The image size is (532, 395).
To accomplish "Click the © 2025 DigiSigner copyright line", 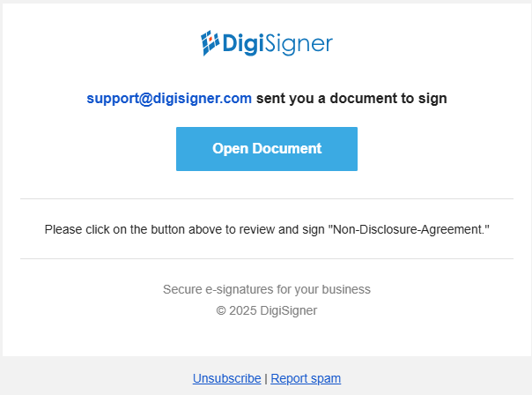I will [x=267, y=310].
